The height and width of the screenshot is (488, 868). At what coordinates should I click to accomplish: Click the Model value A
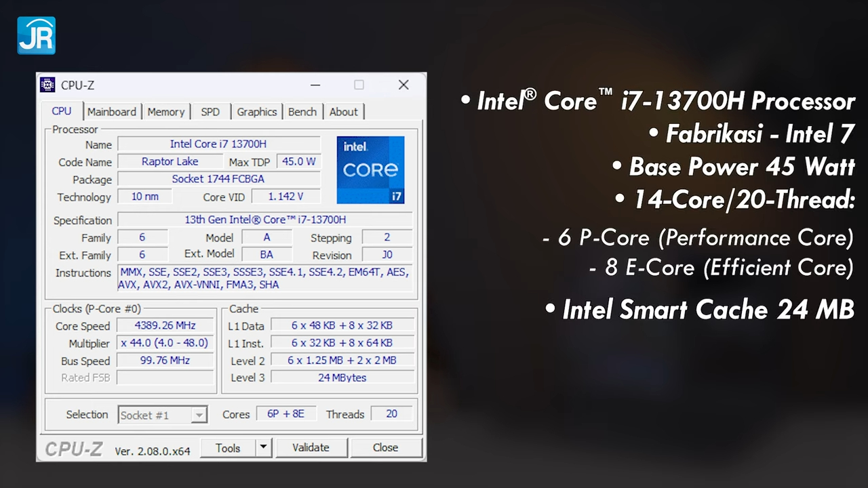(x=267, y=237)
